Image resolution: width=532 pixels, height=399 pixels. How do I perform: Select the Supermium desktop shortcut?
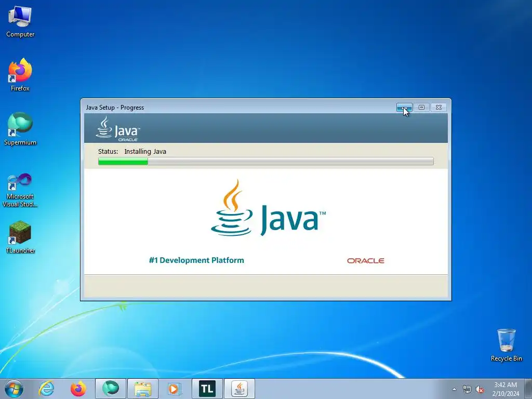click(20, 129)
